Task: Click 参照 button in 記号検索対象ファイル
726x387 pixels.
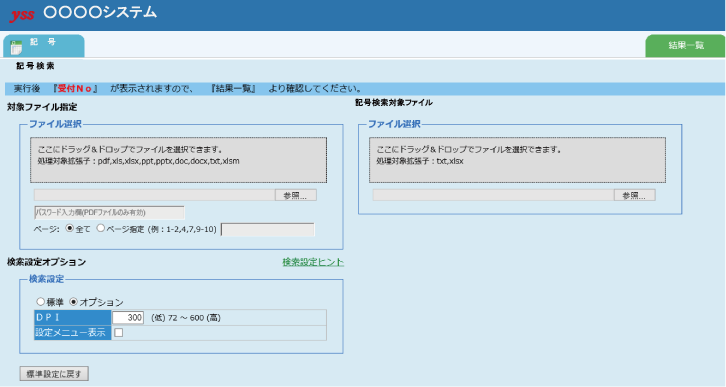Action: [x=635, y=195]
